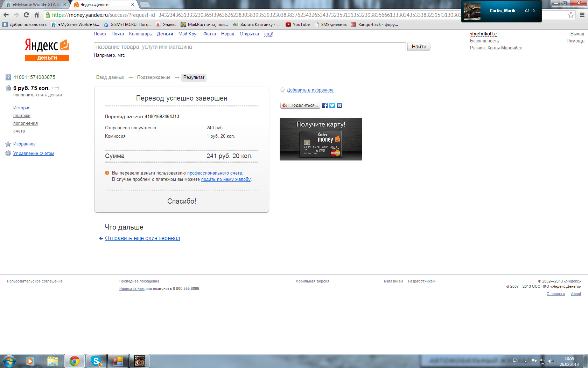The image size is (588, 368).
Task: Open the Почта service link
Action: click(x=118, y=34)
